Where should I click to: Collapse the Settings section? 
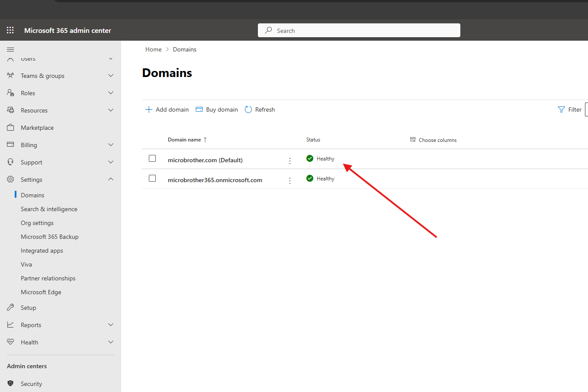coord(111,179)
